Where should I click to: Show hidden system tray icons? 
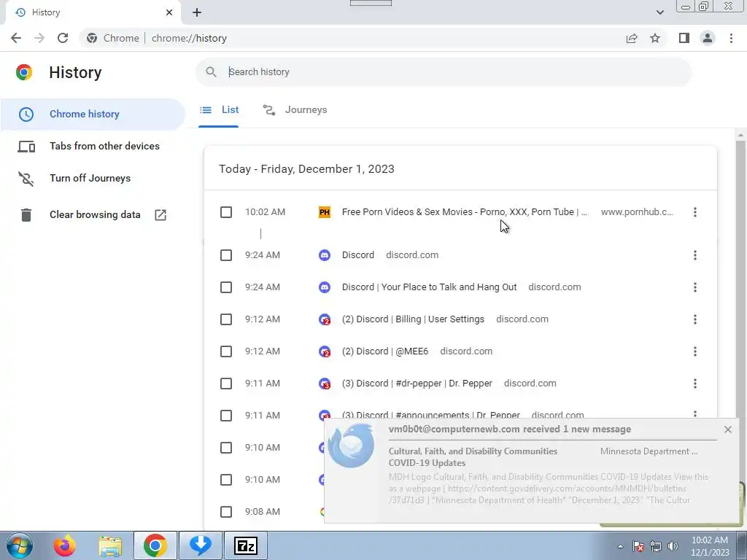620,546
